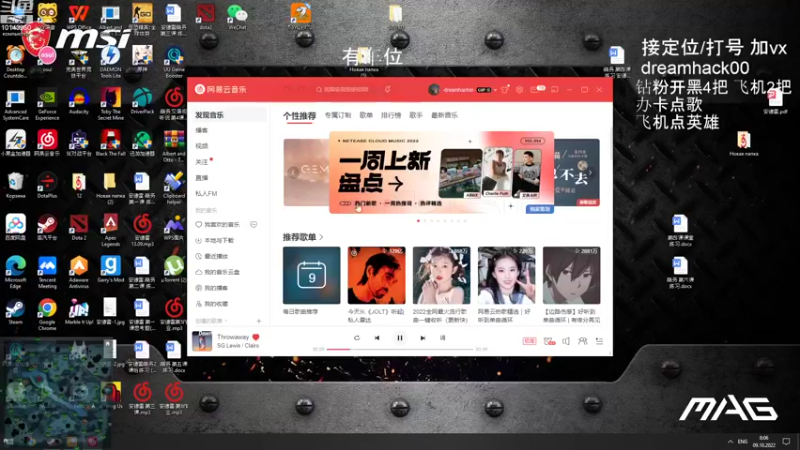
Task: Start heartbeat mode beside liked music
Action: (x=254, y=224)
